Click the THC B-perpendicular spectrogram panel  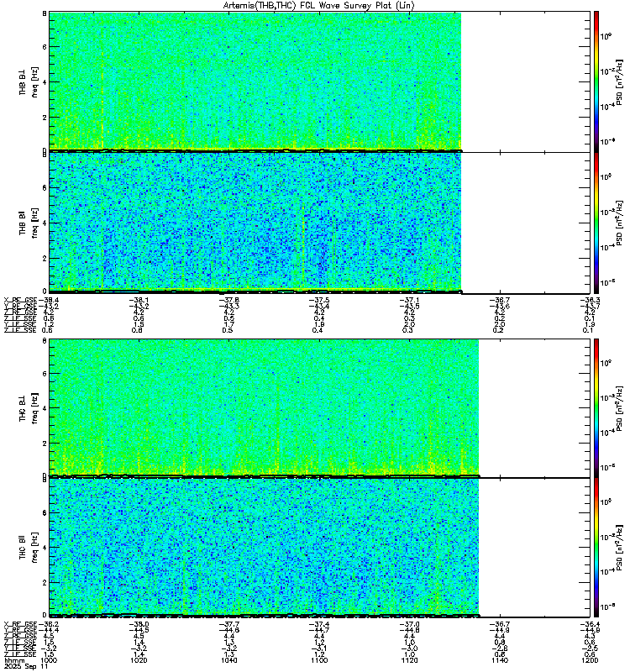click(319, 407)
